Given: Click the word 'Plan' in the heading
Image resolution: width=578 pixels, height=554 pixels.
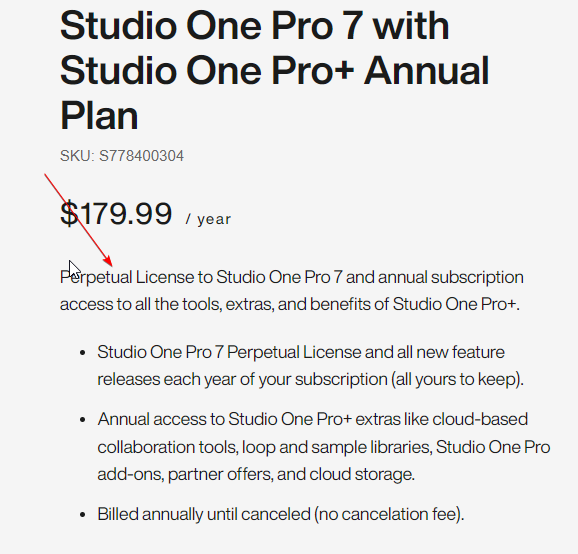Looking at the screenshot, I should [x=99, y=115].
